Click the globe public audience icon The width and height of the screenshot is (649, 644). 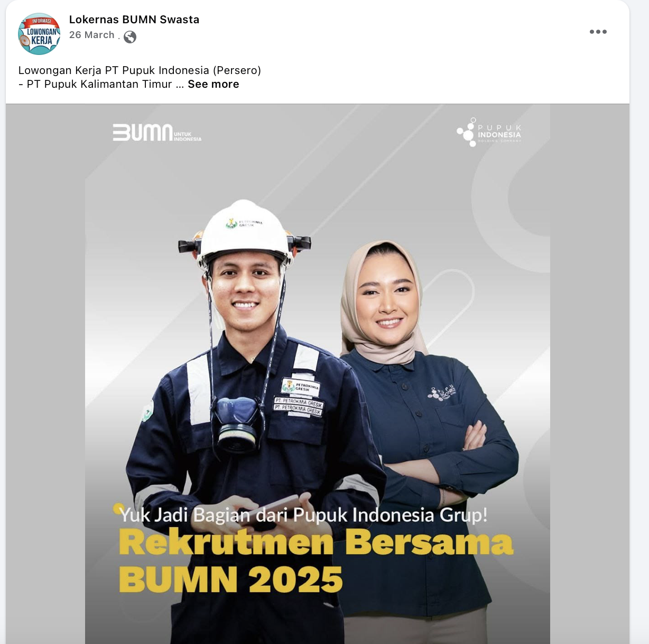point(130,36)
